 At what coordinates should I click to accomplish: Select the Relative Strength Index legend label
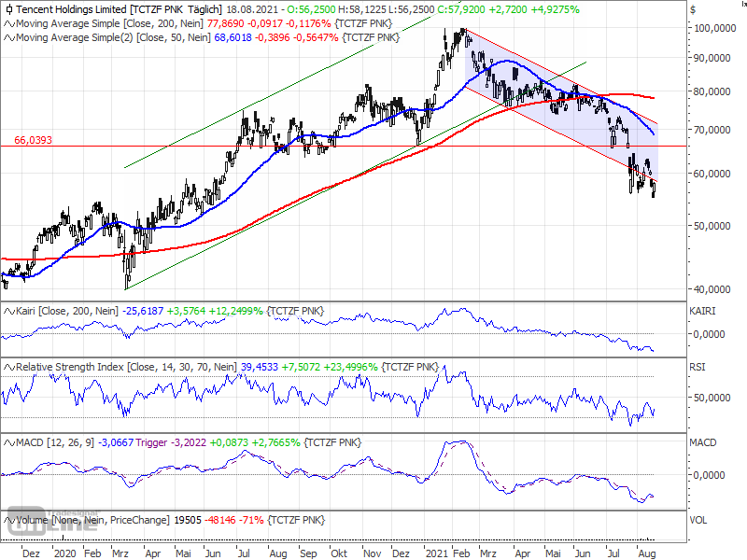point(126,367)
